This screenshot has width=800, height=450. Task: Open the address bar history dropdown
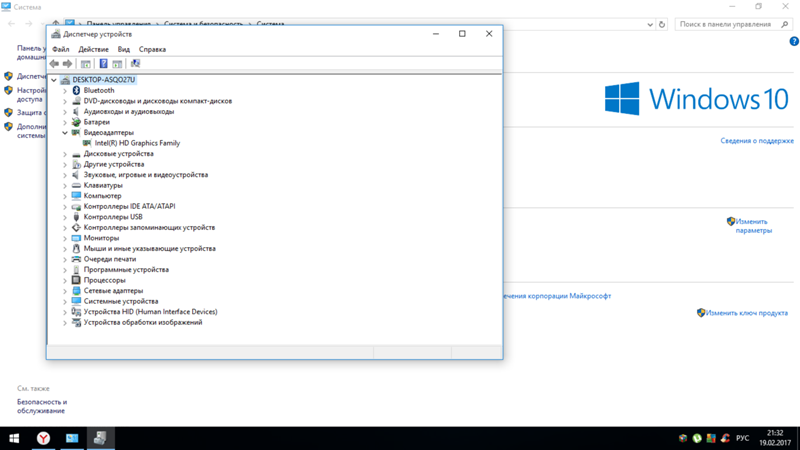tap(649, 24)
